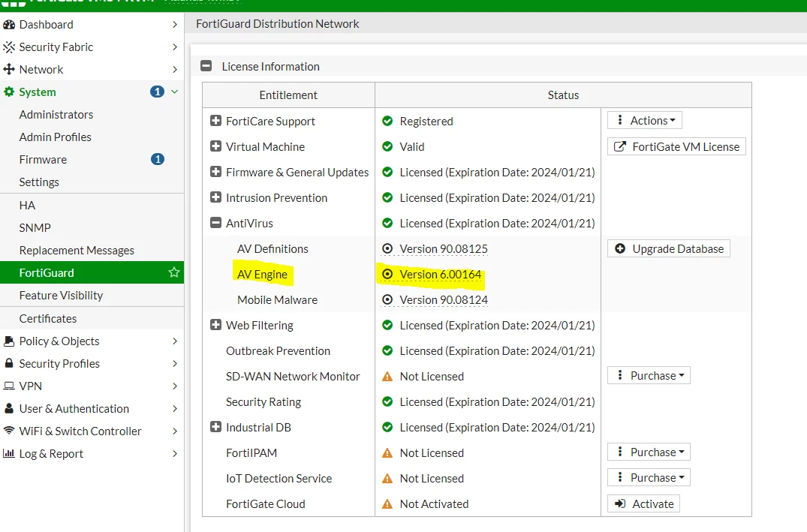Click the circle icon beside Mobile Malware version
Image resolution: width=807 pixels, height=532 pixels.
click(x=387, y=300)
